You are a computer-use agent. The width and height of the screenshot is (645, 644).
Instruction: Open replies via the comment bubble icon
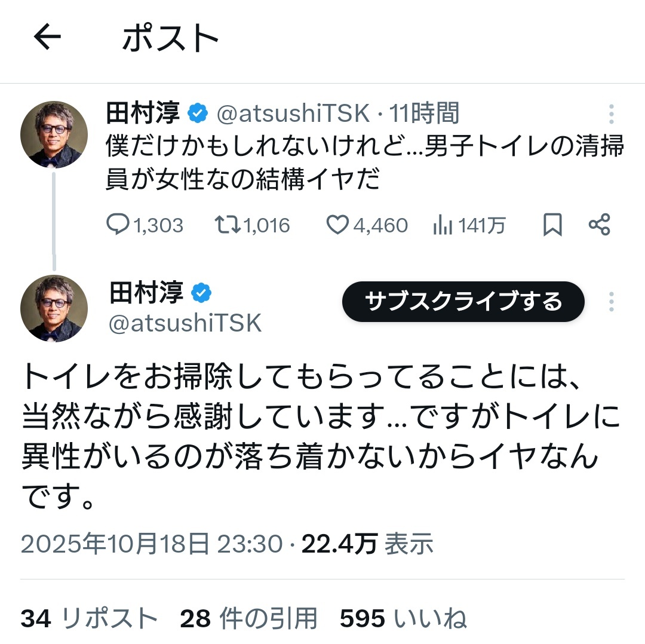(x=117, y=225)
